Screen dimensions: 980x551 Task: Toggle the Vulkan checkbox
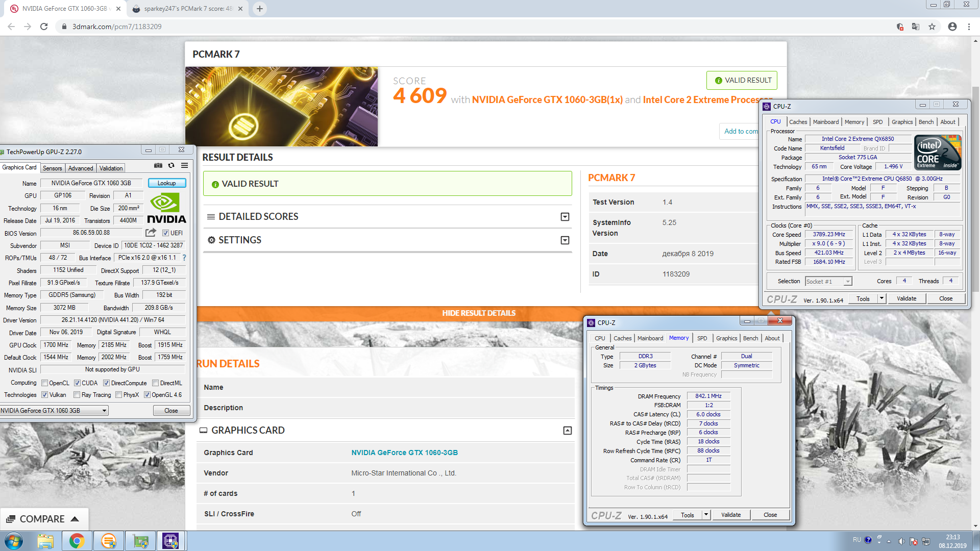click(44, 395)
